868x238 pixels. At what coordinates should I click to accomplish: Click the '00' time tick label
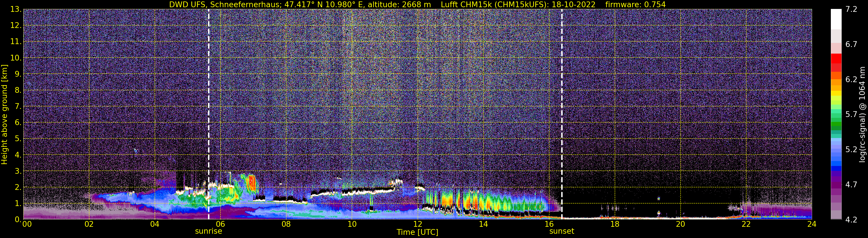pyautogui.click(x=27, y=224)
